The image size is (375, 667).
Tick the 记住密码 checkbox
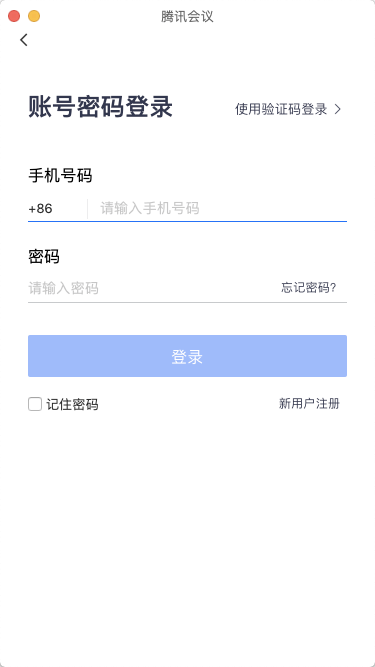35,404
